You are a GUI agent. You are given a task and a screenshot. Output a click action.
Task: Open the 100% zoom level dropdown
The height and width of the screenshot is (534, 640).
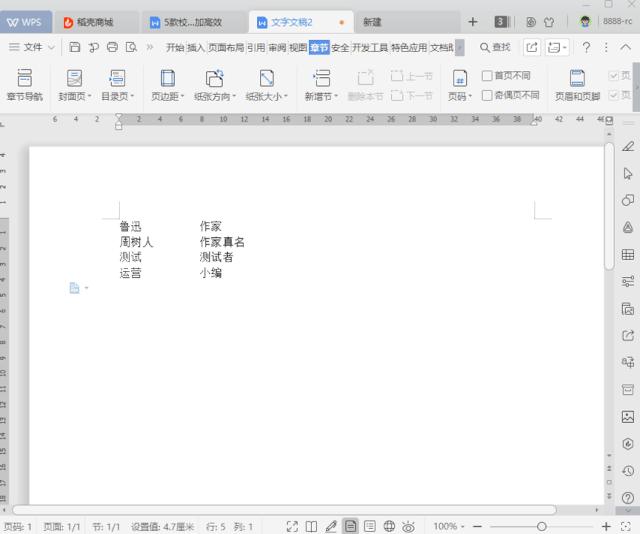[449, 526]
